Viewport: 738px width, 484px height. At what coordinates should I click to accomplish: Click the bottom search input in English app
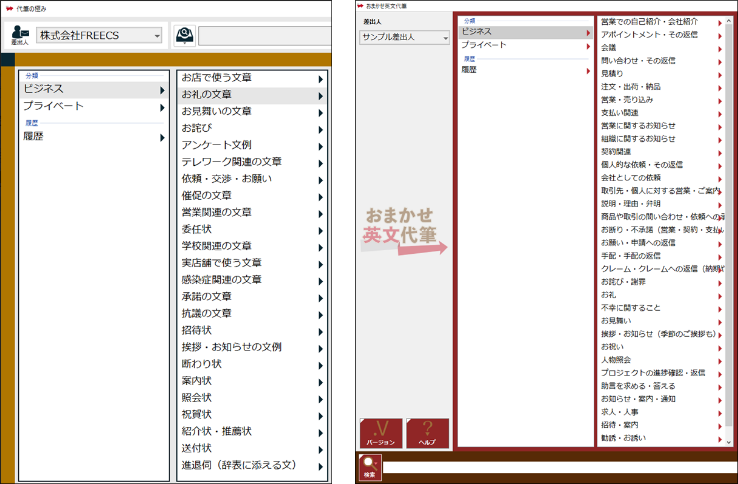pyautogui.click(x=558, y=467)
